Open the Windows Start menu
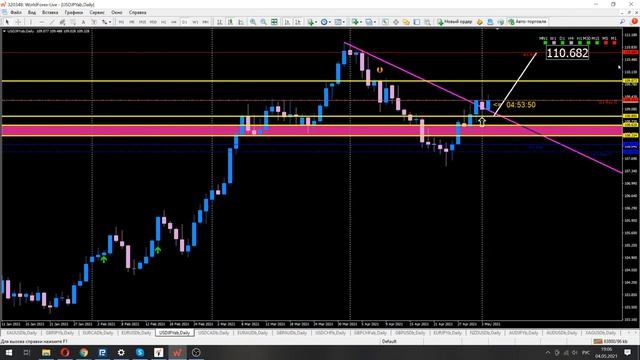Image resolution: width=640 pixels, height=360 pixels. point(8,352)
